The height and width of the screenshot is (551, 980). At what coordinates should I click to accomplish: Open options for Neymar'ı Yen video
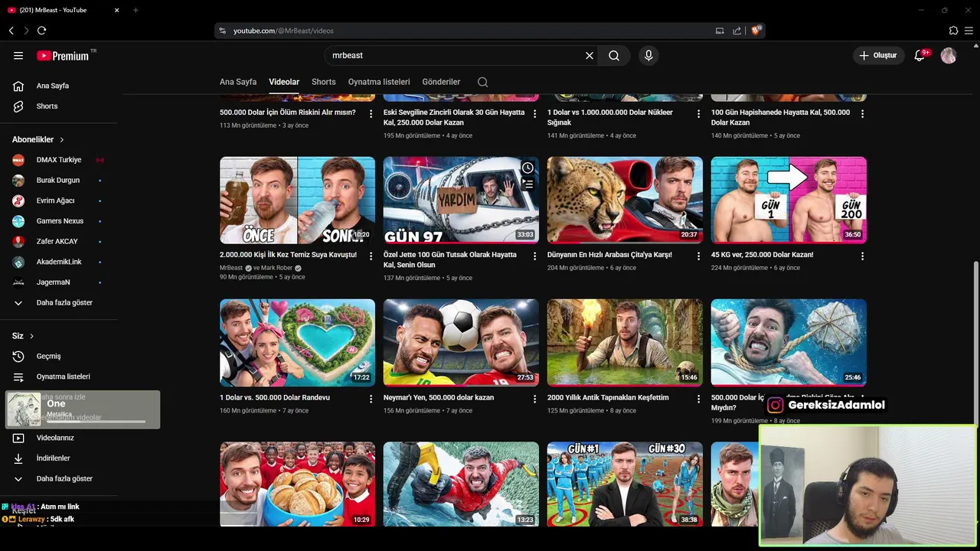(x=534, y=399)
